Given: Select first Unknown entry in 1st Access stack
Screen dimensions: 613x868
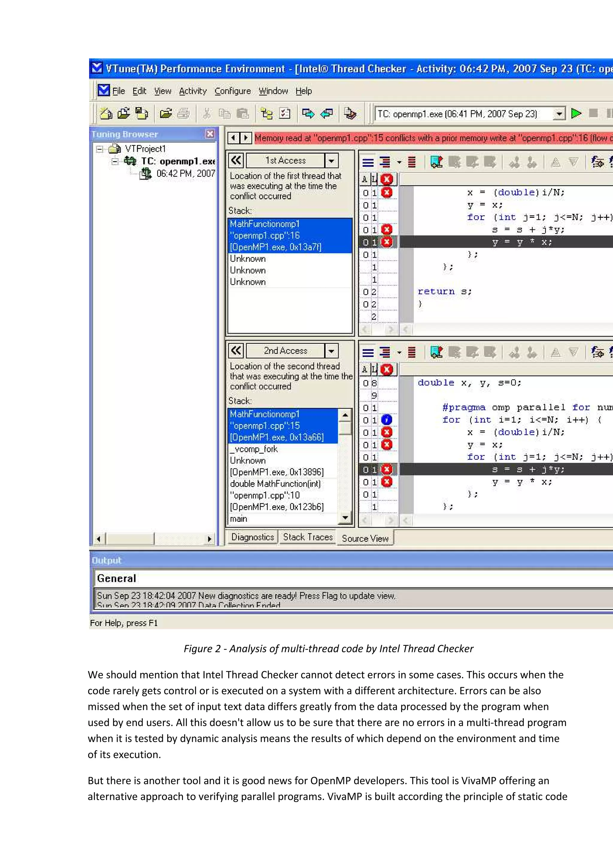Looking at the screenshot, I should click(248, 258).
